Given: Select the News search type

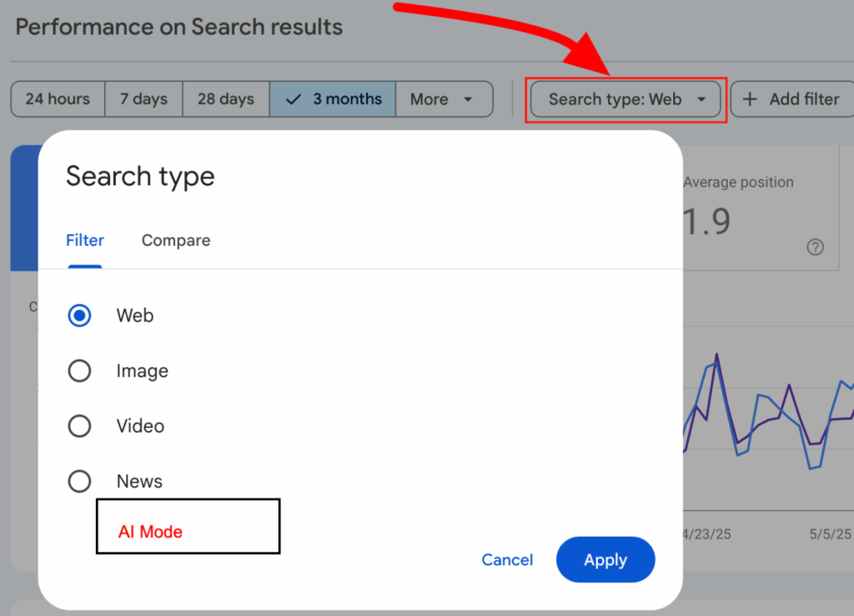Looking at the screenshot, I should [79, 481].
